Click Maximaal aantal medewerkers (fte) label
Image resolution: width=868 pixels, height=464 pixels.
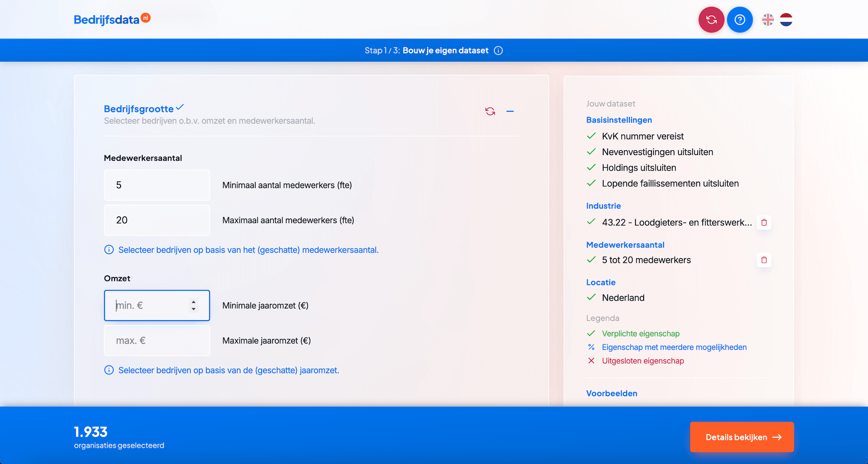point(288,220)
